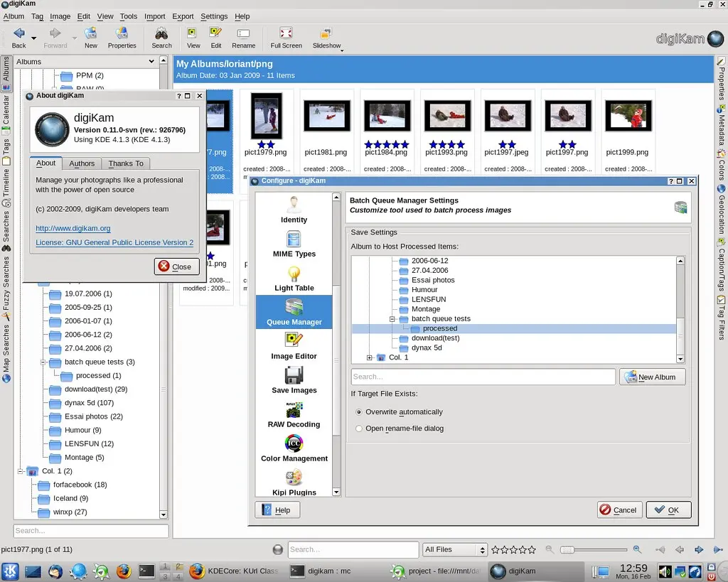The height and width of the screenshot is (582, 728).
Task: Click the album tree Search field in Configure
Action: coord(483,377)
